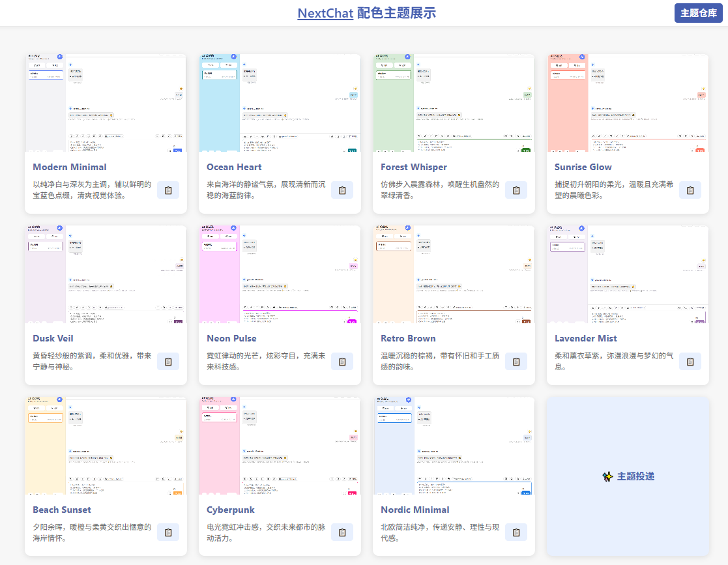Open the Modern Minimal preview thumbnail

[x=106, y=103]
